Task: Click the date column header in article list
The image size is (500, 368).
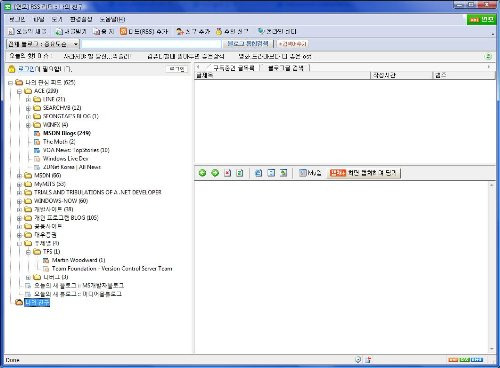Action: point(402,76)
